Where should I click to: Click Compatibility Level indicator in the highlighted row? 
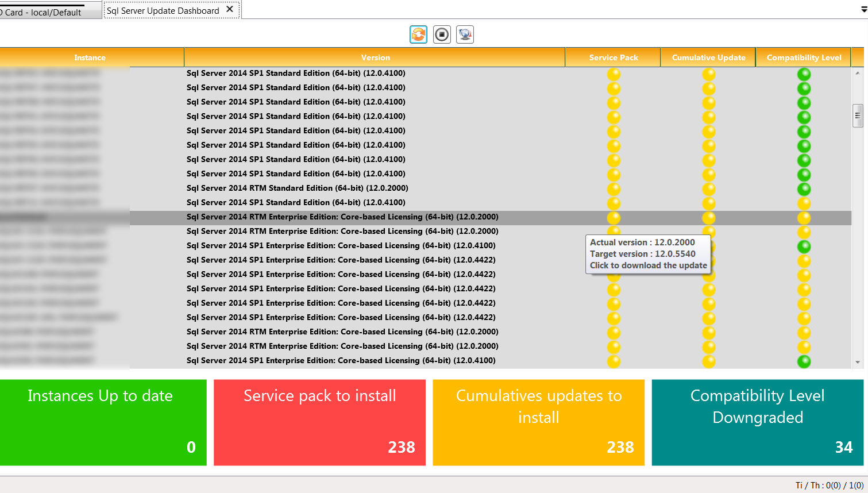(x=804, y=218)
